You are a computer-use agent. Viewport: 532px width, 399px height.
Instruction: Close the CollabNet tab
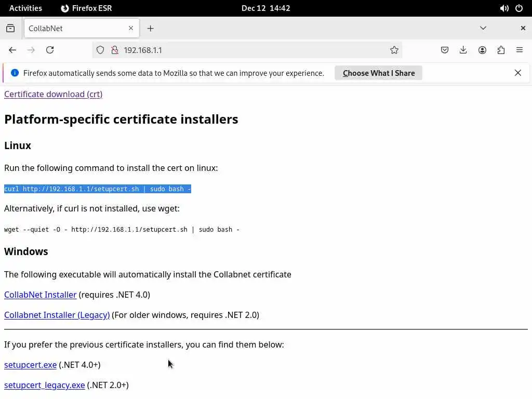pyautogui.click(x=131, y=29)
